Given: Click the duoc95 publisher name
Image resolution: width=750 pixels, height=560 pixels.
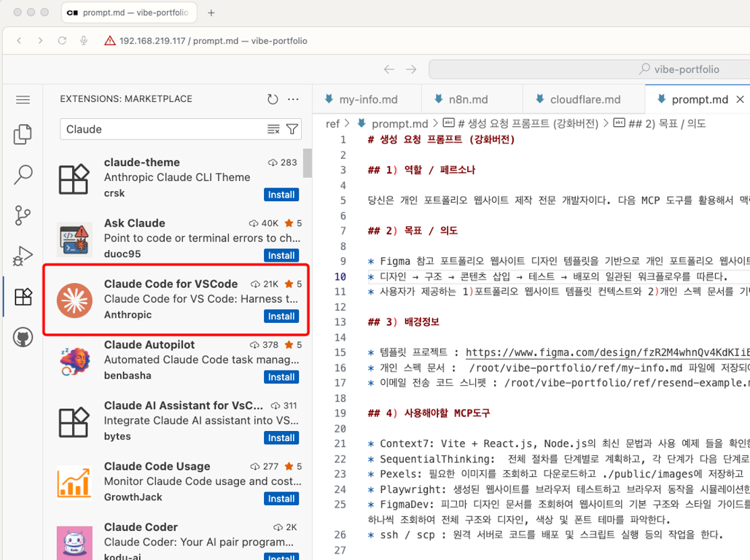Looking at the screenshot, I should 122,254.
